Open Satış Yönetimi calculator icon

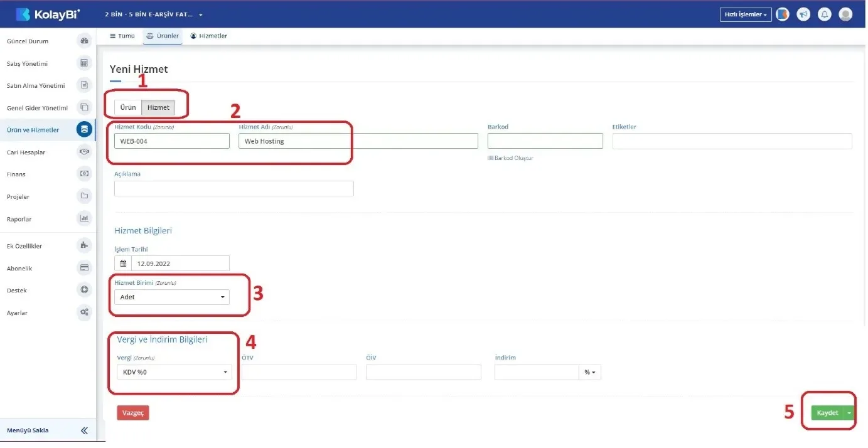coord(84,63)
